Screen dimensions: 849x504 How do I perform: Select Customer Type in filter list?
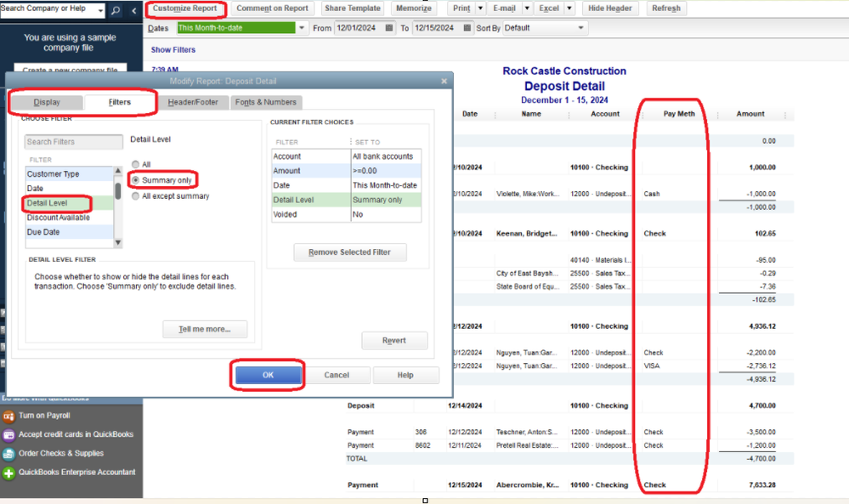[x=70, y=173]
